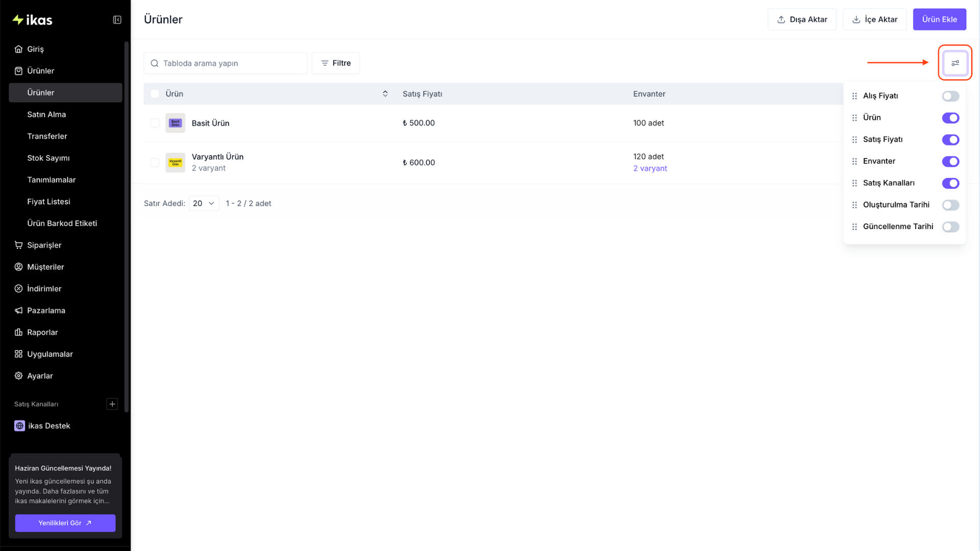Open Basit Ürün thumbnail image

pyautogui.click(x=175, y=123)
